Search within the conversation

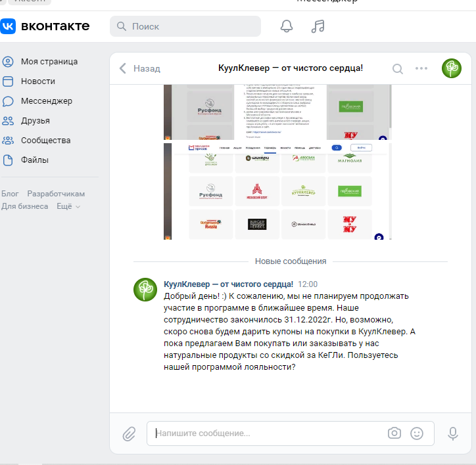point(397,68)
